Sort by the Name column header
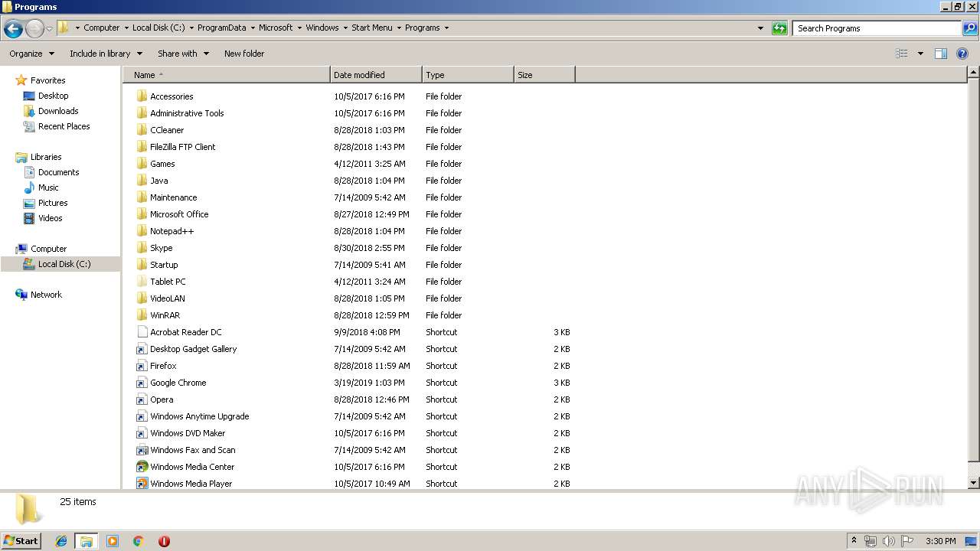The image size is (980, 551). 226,75
